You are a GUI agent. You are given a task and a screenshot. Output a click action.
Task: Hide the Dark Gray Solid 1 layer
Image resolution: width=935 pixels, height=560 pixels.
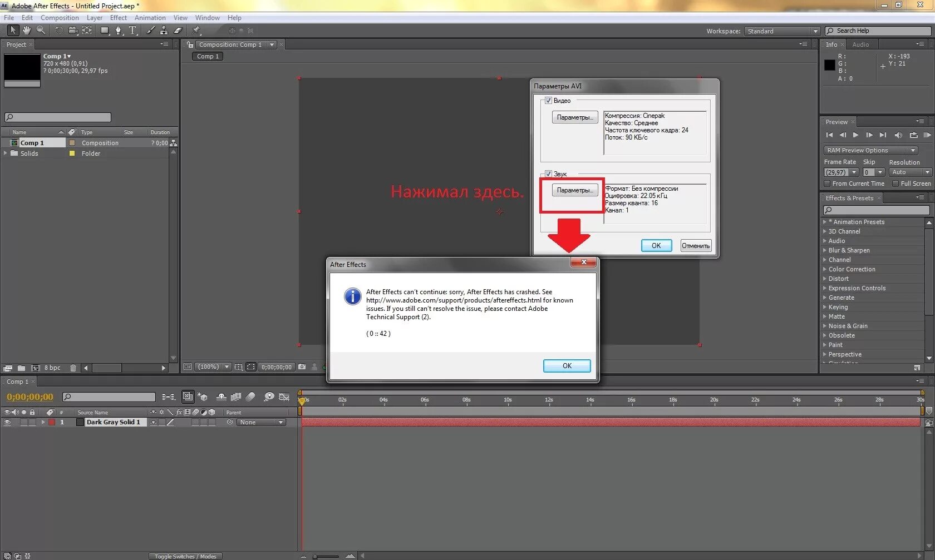pyautogui.click(x=7, y=423)
